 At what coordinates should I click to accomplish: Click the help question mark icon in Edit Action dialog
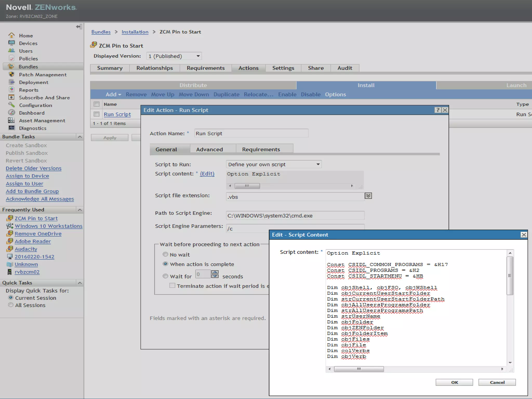(438, 110)
